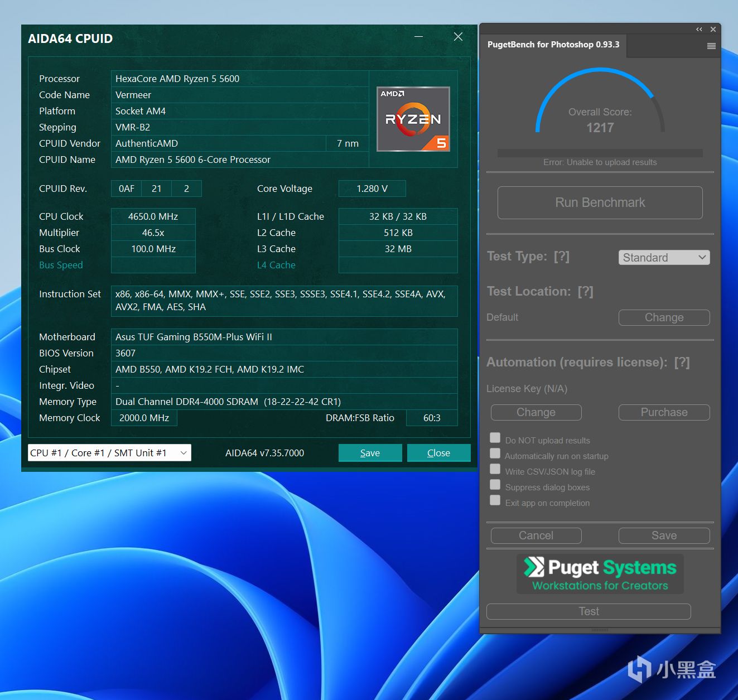Click the CPUID revision value 21
Screen dimensions: 738x700
click(x=157, y=189)
